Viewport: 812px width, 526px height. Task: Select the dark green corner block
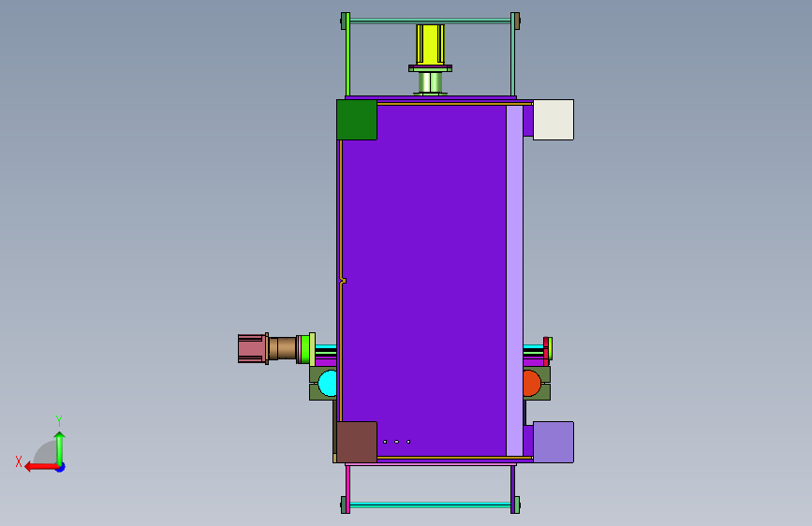(357, 120)
